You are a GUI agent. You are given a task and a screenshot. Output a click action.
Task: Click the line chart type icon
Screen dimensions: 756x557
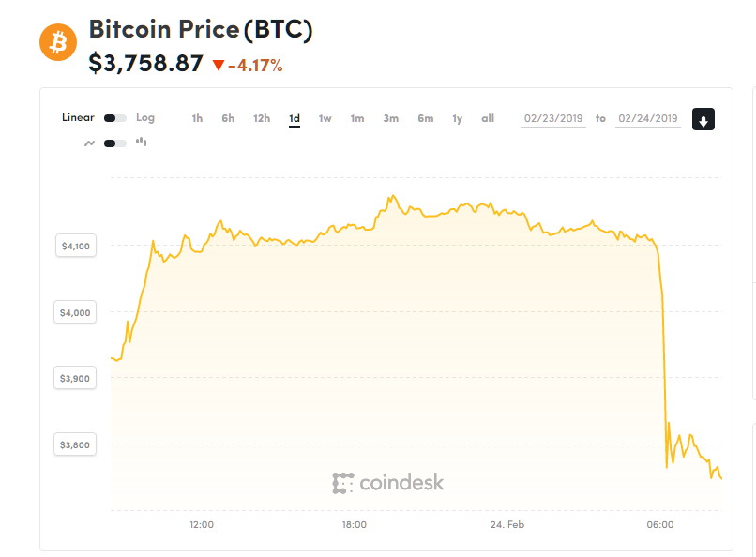click(x=90, y=143)
